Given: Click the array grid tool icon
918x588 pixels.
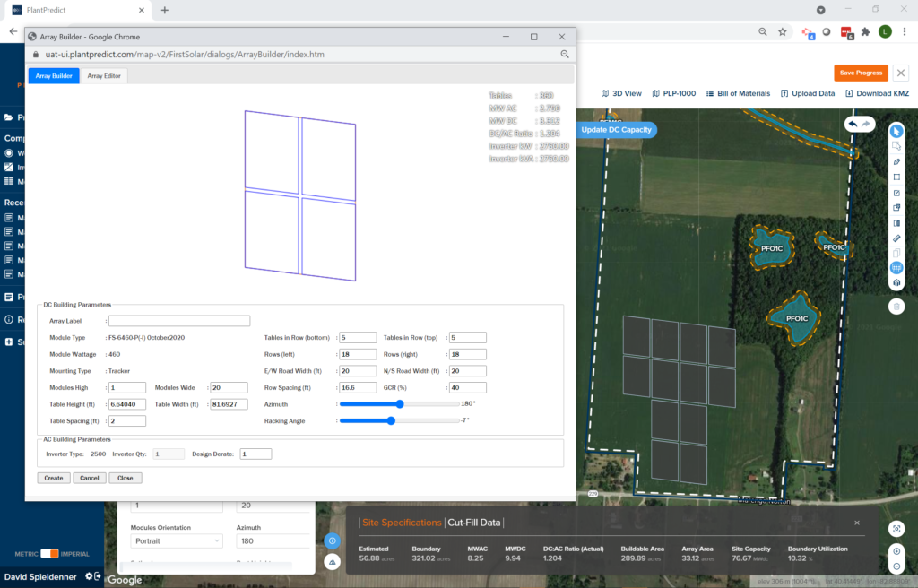Looking at the screenshot, I should pyautogui.click(x=896, y=268).
